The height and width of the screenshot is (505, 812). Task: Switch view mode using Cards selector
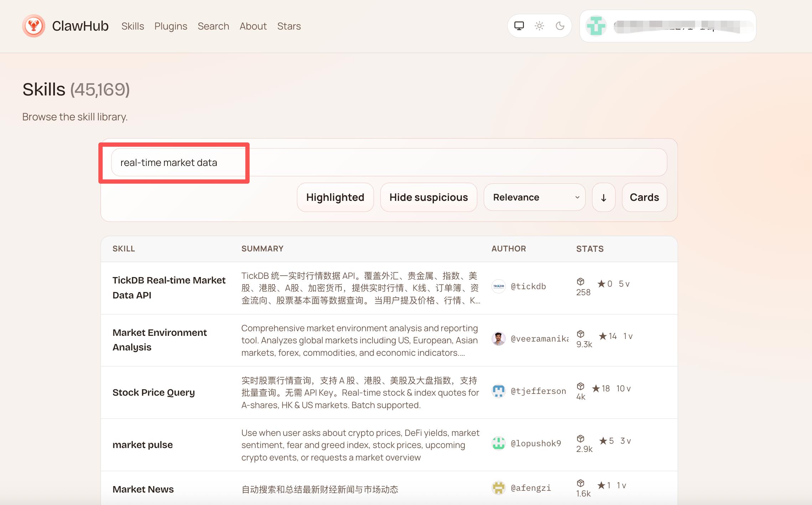(x=644, y=197)
